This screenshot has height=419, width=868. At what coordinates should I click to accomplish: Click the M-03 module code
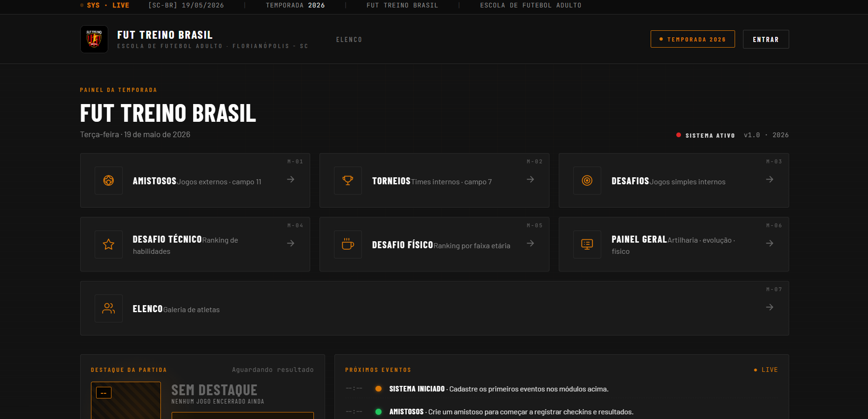coord(774,161)
